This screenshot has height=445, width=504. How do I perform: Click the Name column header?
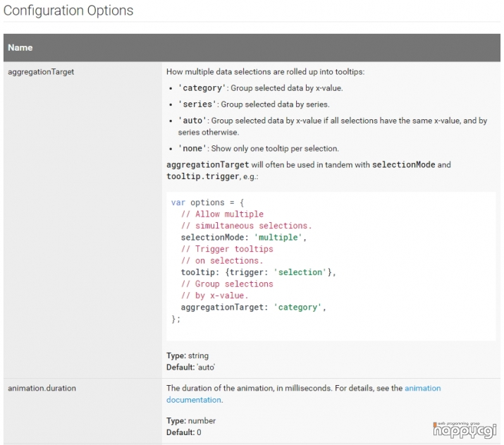20,47
